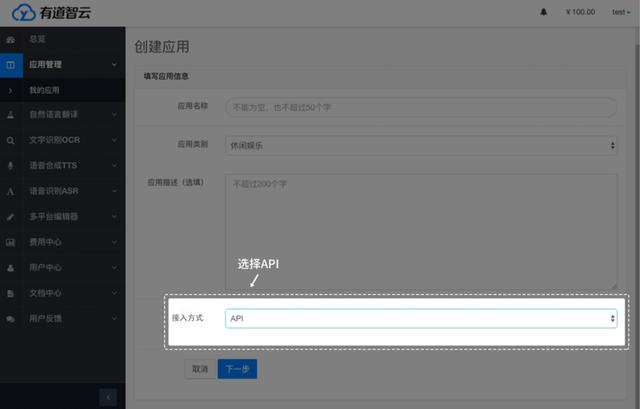The width and height of the screenshot is (640, 409).
Task: Open the 应用类别 休闲娱乐 dropdown
Action: pyautogui.click(x=420, y=146)
